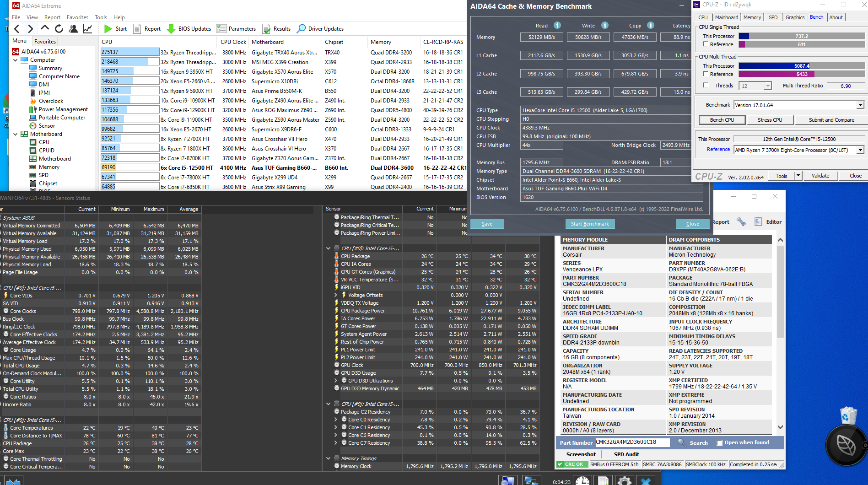Open the Tools dropdown arrow in CPU-Z
Image resolution: width=868 pixels, height=485 pixels.
point(798,176)
